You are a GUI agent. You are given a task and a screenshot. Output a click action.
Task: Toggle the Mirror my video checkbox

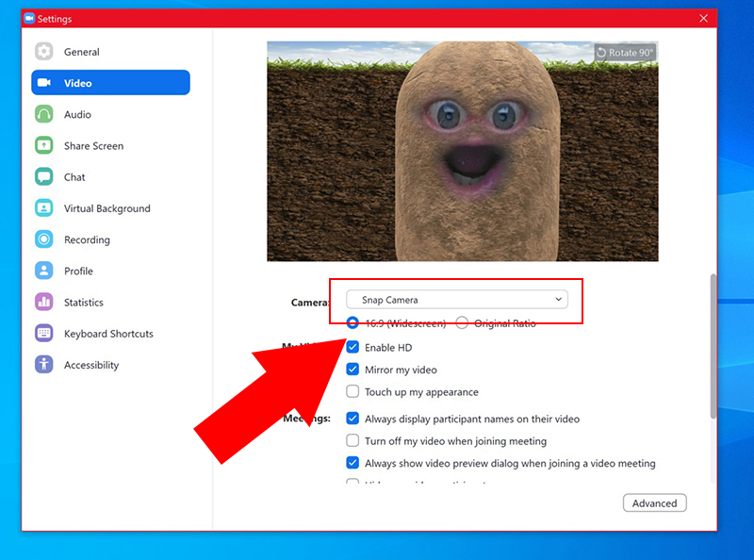(352, 369)
